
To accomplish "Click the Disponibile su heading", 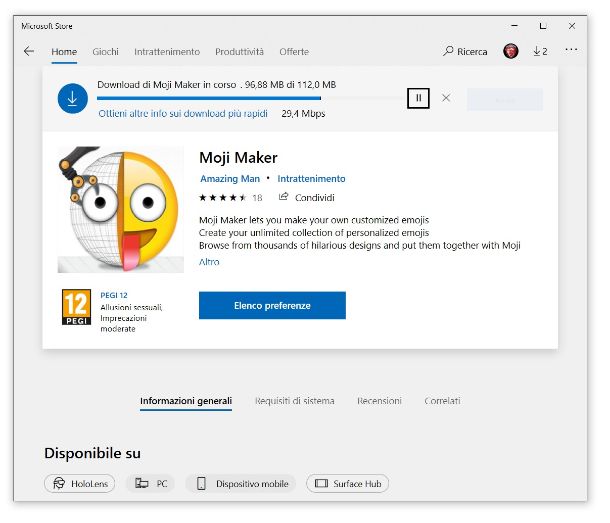I will [93, 453].
